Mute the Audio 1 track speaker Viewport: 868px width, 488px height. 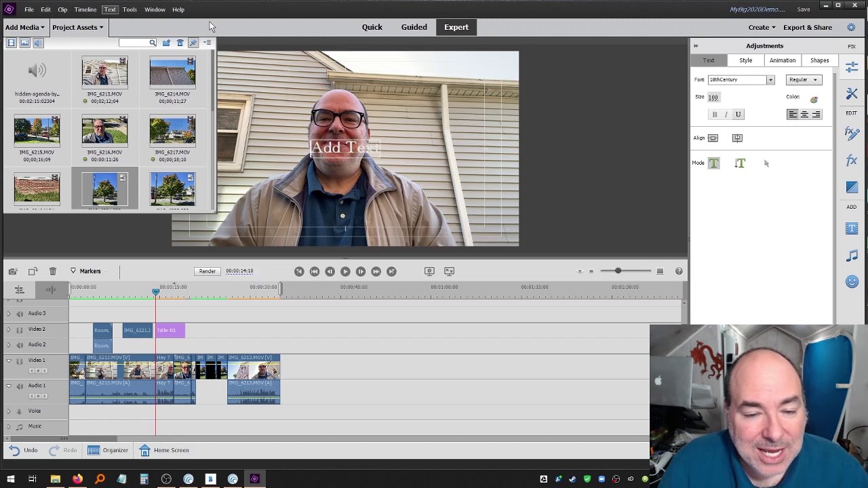click(20, 386)
